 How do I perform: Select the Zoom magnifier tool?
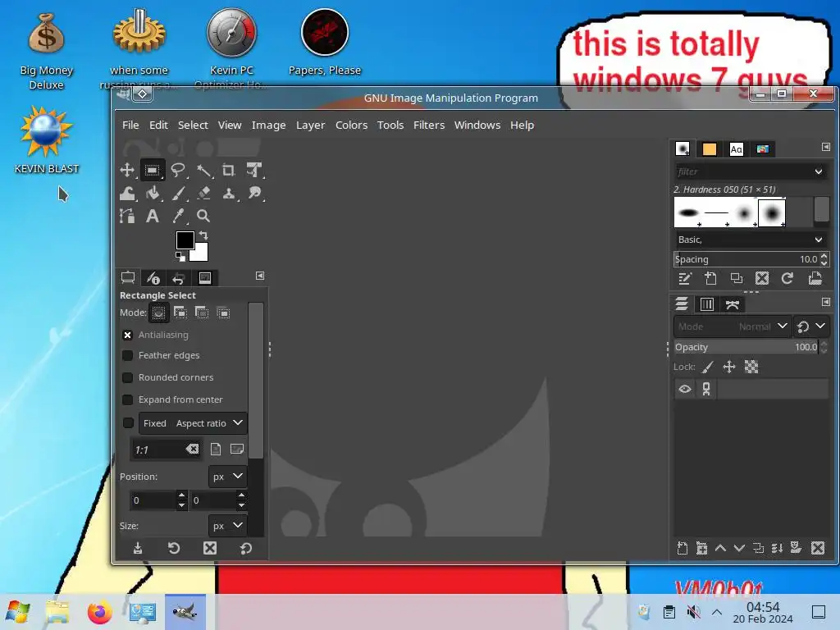[x=203, y=216]
